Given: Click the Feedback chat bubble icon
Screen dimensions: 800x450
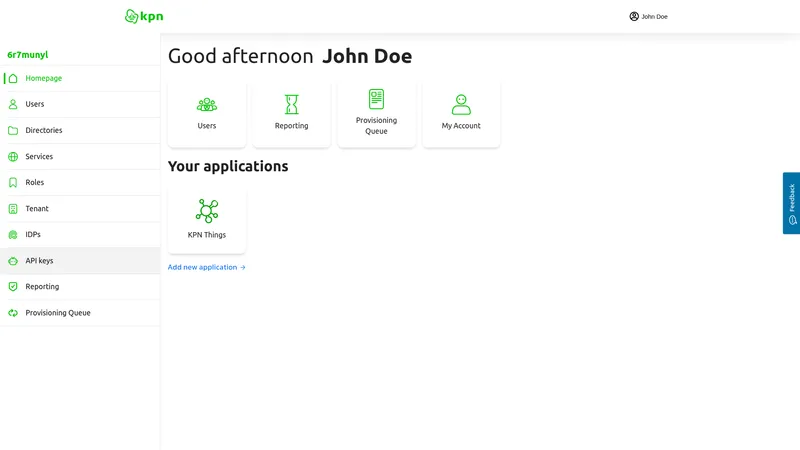Looking at the screenshot, I should pos(792,220).
